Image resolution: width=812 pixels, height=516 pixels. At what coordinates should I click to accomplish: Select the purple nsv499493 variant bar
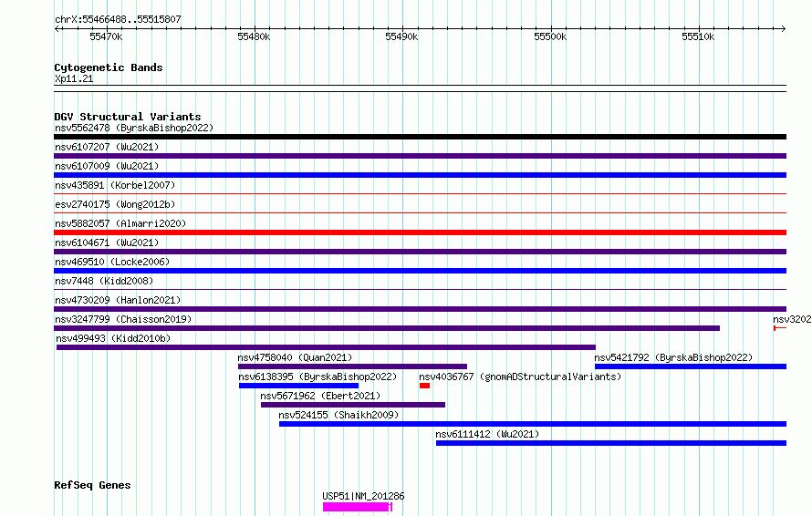326,347
